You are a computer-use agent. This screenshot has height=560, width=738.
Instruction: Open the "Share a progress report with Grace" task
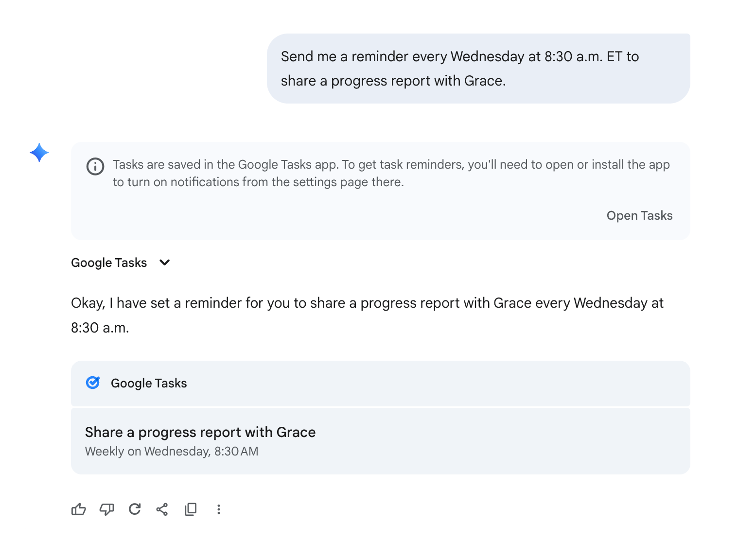[x=200, y=432]
